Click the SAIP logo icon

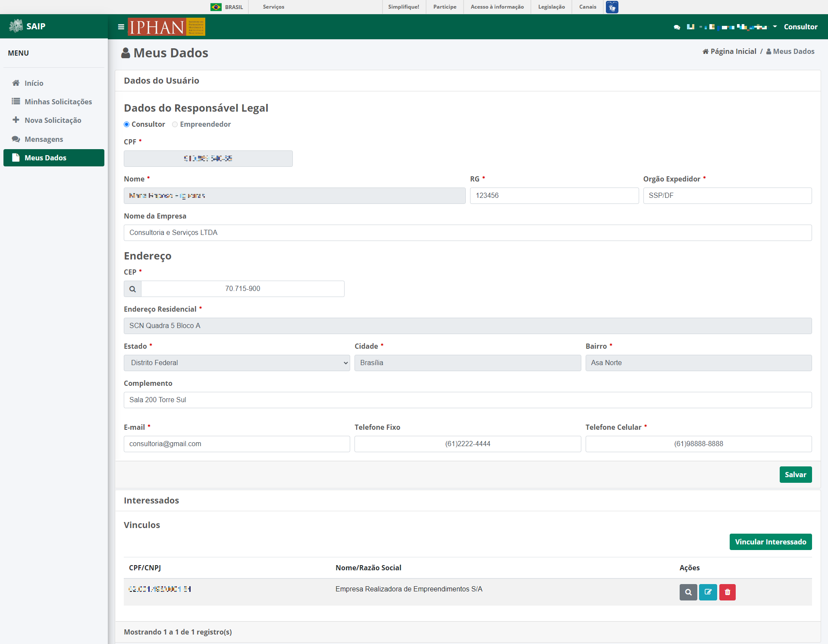(16, 26)
